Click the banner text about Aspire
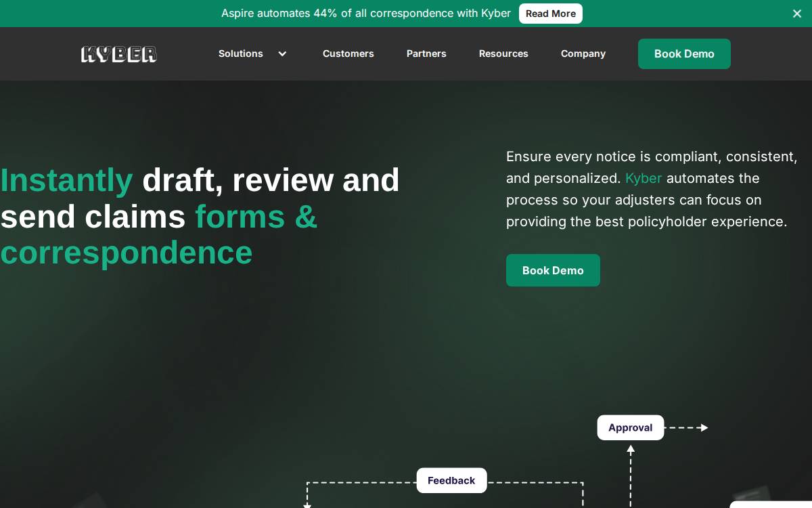 366,14
